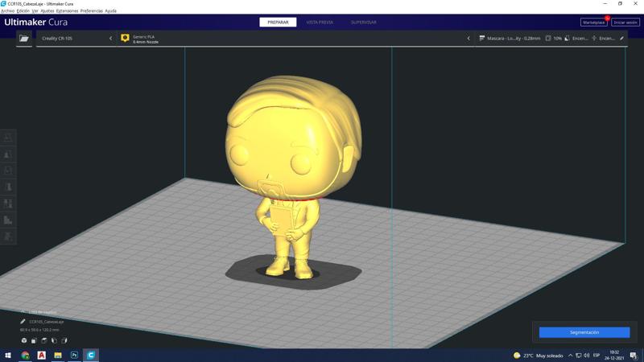
Task: Open the Ayuda menu
Action: click(x=111, y=11)
